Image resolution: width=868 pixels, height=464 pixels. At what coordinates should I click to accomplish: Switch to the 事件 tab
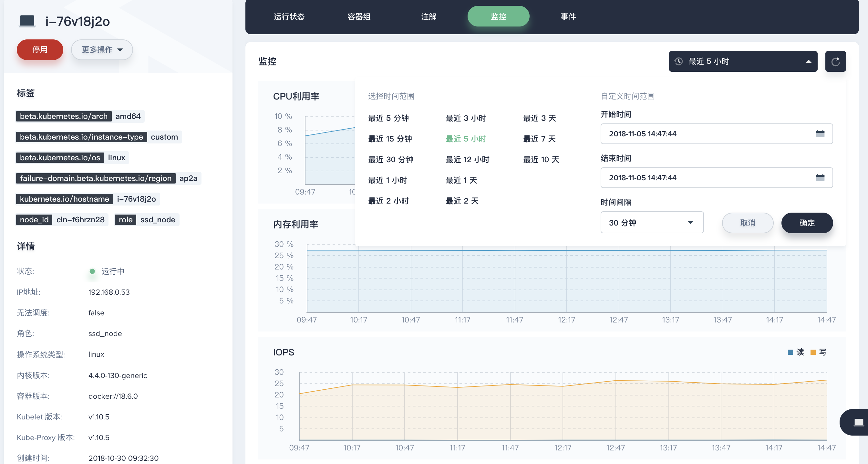568,16
